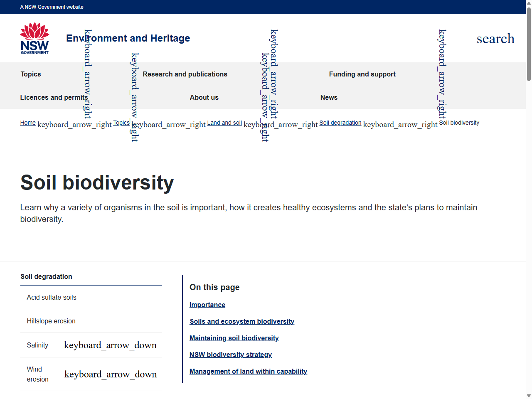Viewport: 532px width, 399px height.
Task: Open the Acid sulfate soils page
Action: (x=51, y=297)
